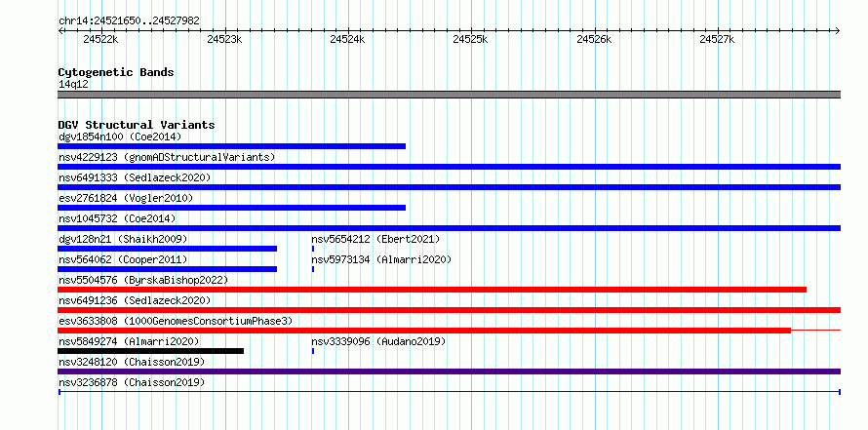Click the Cytogenetic Bands track title
The width and height of the screenshot is (868, 430).
click(116, 72)
